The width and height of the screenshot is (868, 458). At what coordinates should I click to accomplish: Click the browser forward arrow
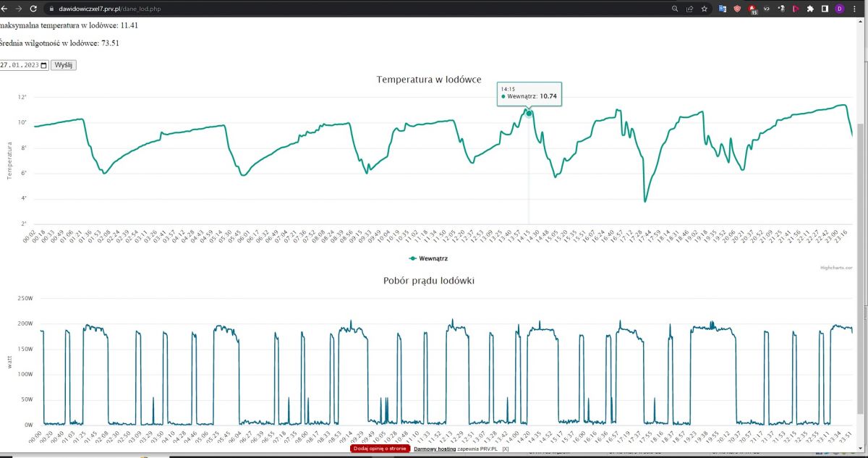(18, 9)
